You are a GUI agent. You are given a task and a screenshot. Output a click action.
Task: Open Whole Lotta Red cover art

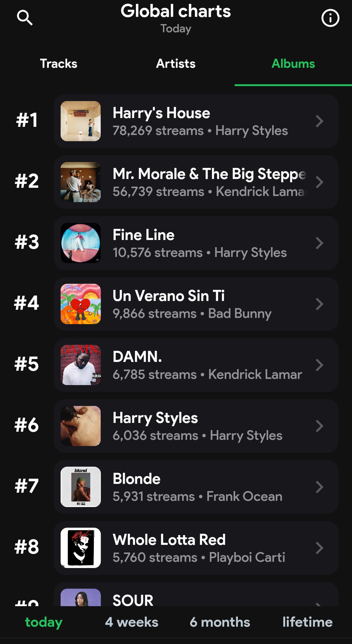pyautogui.click(x=81, y=548)
